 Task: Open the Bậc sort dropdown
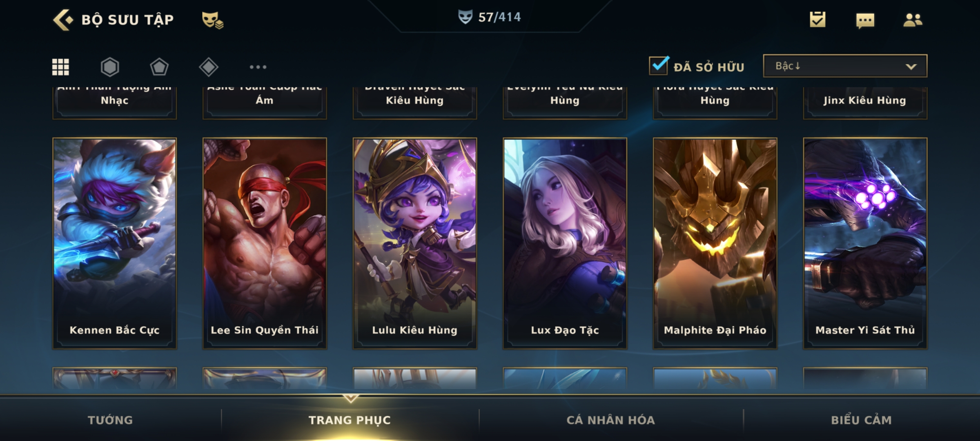click(x=845, y=66)
